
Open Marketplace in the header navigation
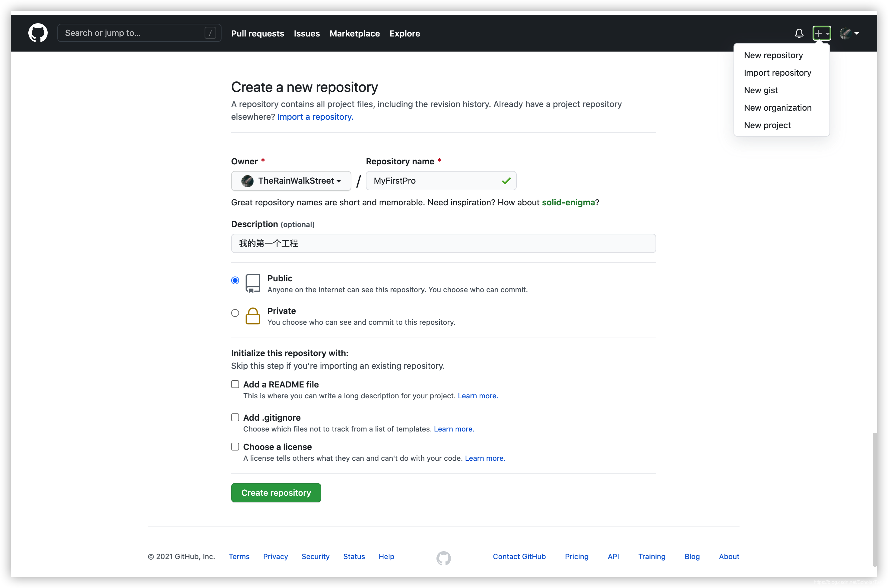pos(354,33)
